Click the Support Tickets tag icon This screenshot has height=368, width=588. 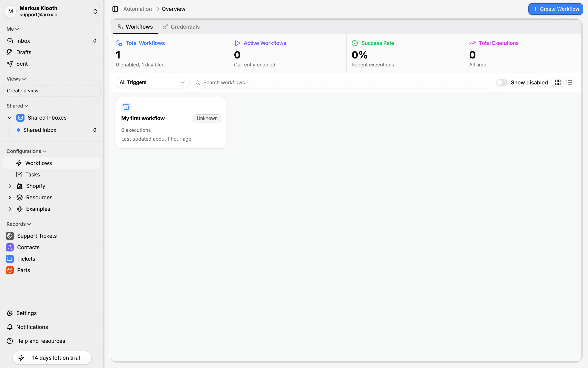coord(10,236)
